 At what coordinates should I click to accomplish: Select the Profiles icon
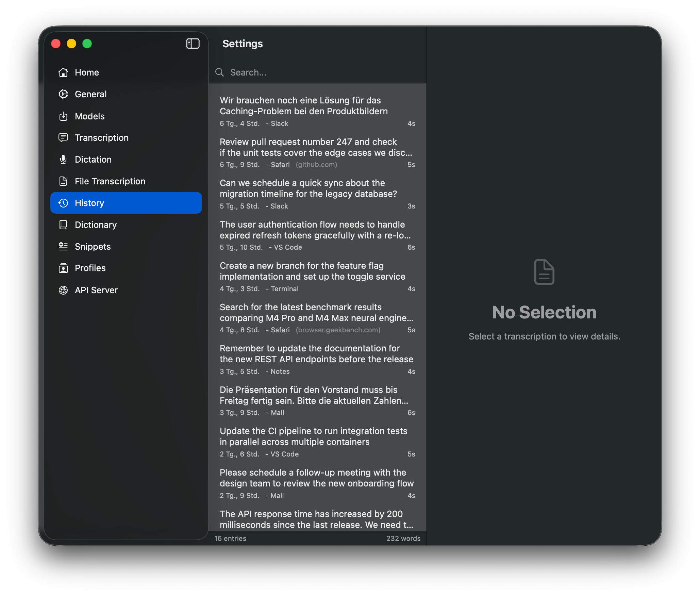pos(64,268)
